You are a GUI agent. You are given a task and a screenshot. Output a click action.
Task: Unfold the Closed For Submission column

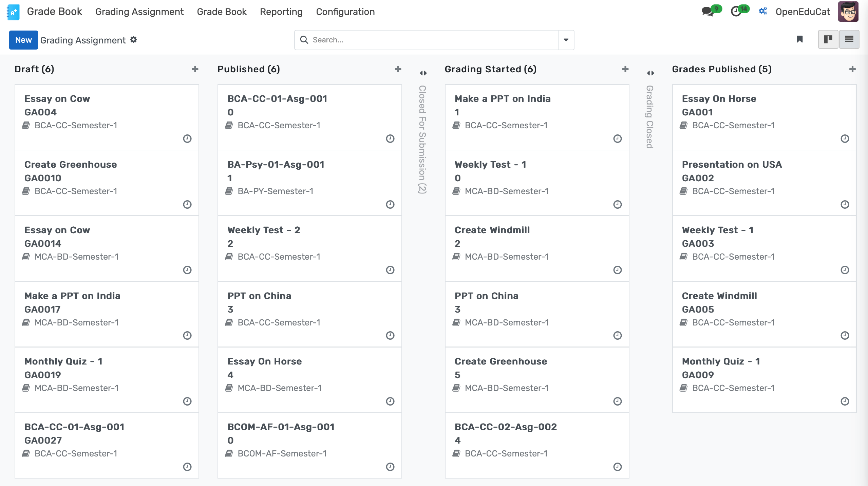(423, 73)
